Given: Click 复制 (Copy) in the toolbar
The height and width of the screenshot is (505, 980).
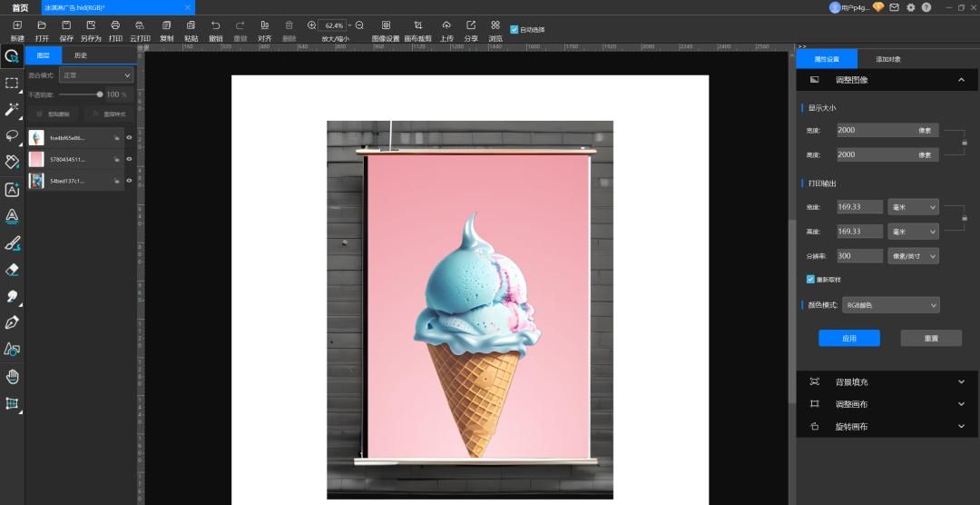Looking at the screenshot, I should point(166,31).
